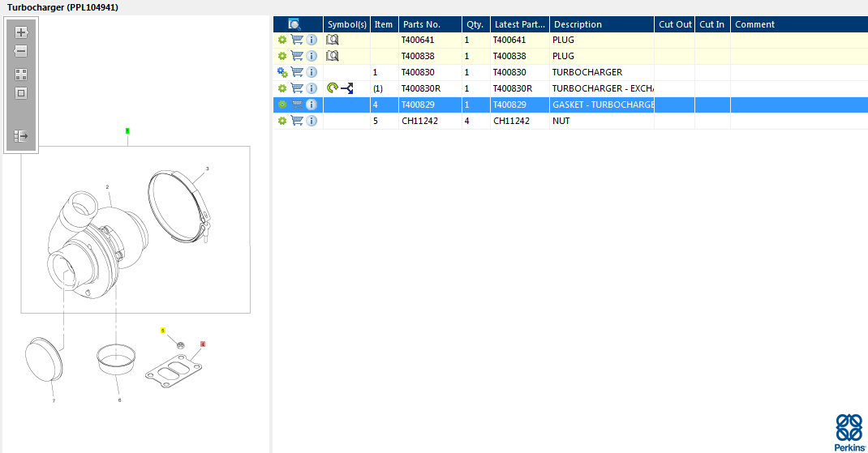This screenshot has width=868, height=453.
Task: Show info for CH11242 NUT
Action: (312, 121)
